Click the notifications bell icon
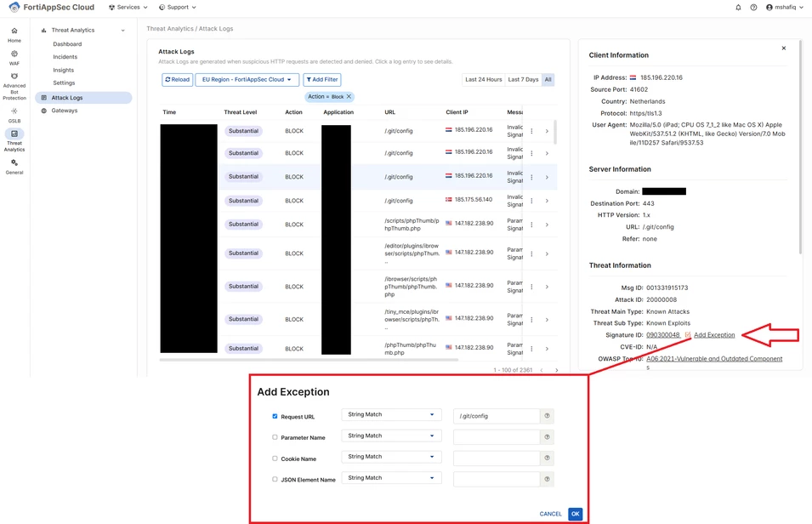Screen dimensions: 812x524 (739, 8)
